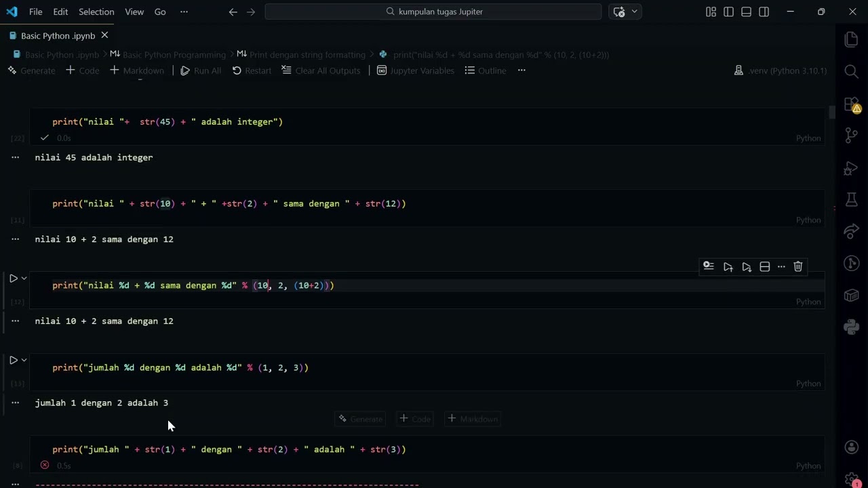Open the Copilot chat icon in title bar
868x488 pixels.
tap(619, 12)
